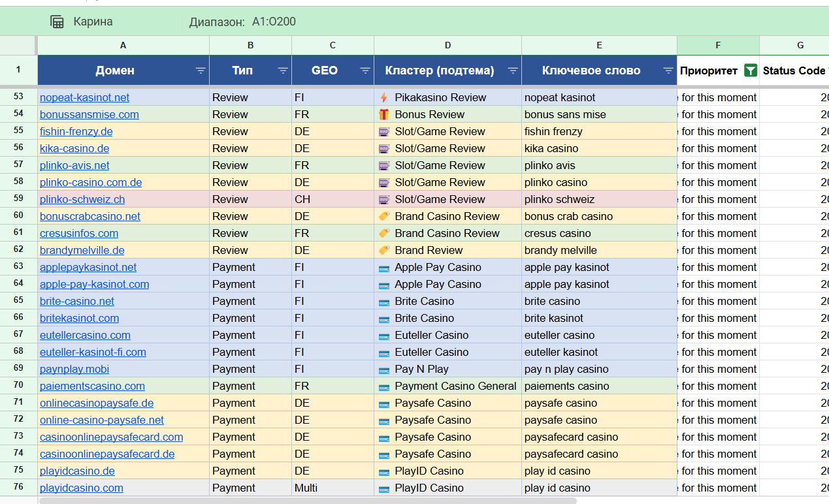
Task: Select the cell 'nopeat kasinot'
Action: tap(599, 97)
